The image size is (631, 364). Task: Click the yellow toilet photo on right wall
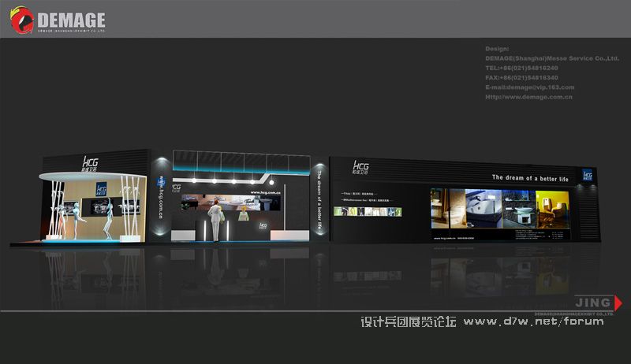click(553, 210)
